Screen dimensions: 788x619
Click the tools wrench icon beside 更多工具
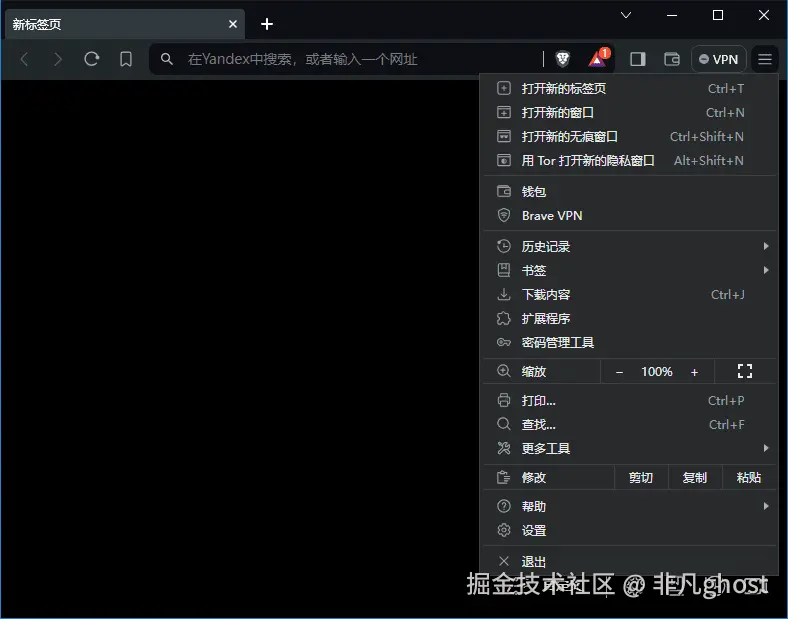(504, 448)
